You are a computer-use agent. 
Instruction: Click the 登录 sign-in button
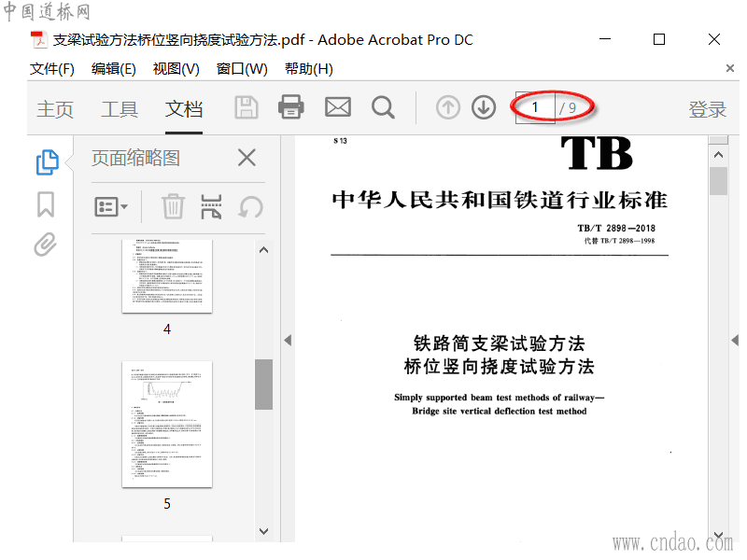point(708,109)
